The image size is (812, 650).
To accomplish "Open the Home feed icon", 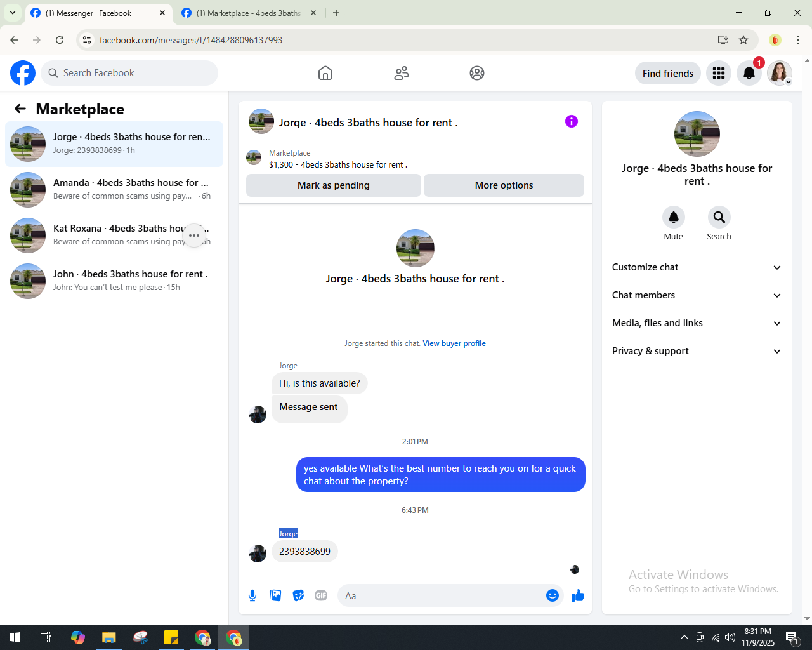I will pos(325,73).
